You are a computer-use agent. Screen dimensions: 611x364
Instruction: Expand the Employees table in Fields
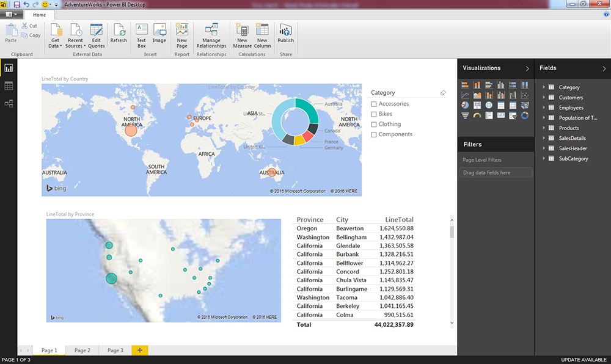click(544, 107)
